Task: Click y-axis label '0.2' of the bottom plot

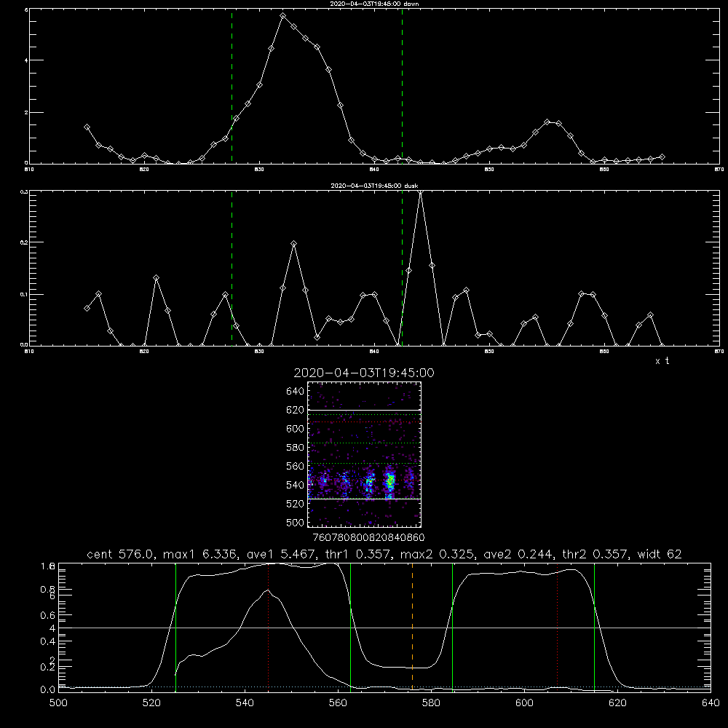Action: 48,667
